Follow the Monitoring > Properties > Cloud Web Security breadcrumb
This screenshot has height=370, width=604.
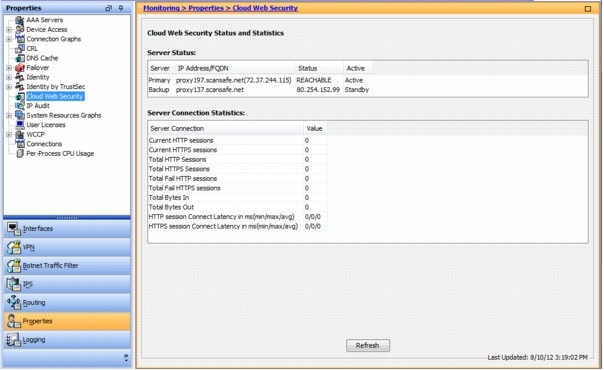click(x=220, y=8)
